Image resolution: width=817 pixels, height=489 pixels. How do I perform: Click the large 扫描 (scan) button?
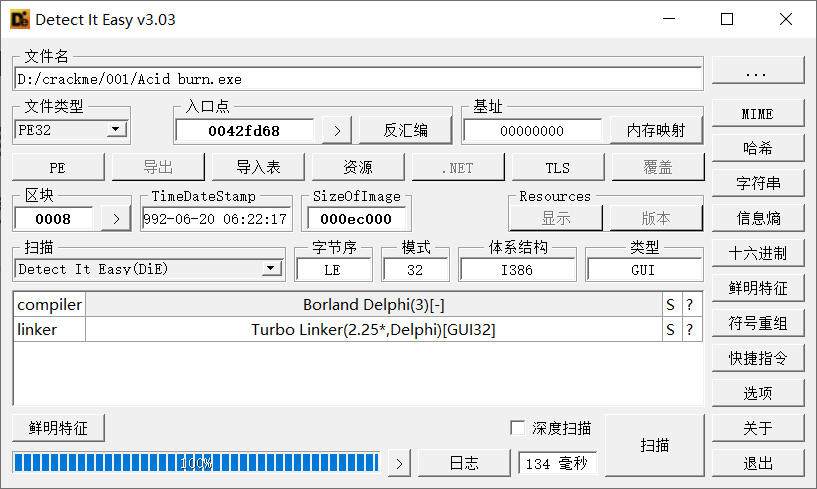tap(654, 445)
